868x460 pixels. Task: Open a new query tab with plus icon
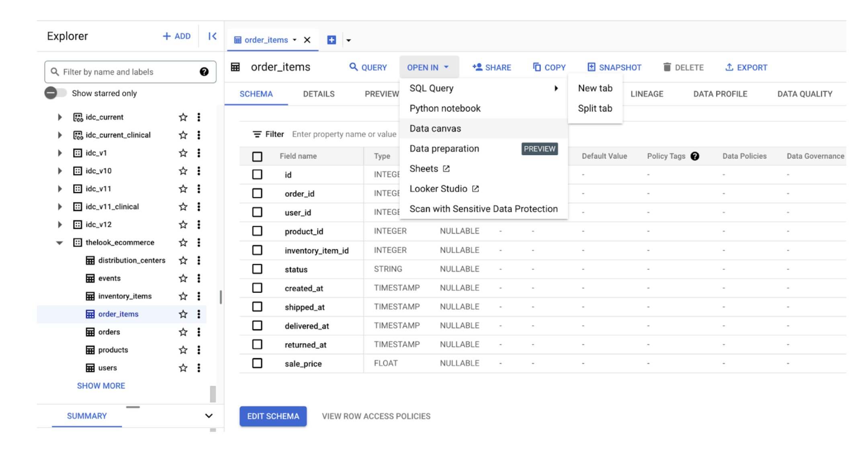click(332, 40)
